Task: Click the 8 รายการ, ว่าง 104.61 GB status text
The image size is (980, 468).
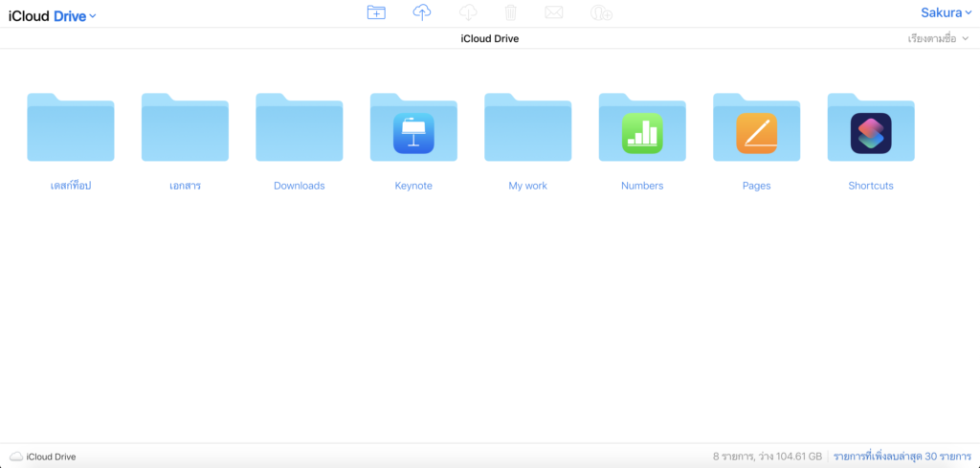Action: tap(768, 457)
